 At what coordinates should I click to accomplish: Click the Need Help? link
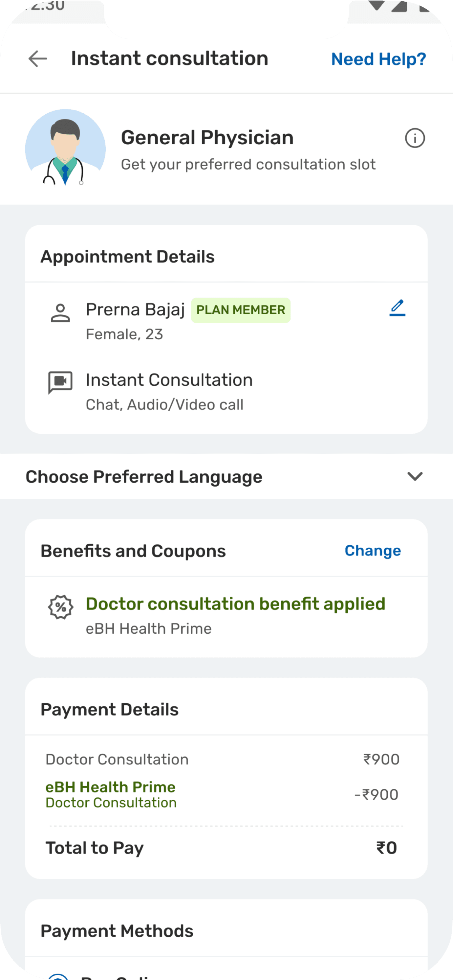378,59
